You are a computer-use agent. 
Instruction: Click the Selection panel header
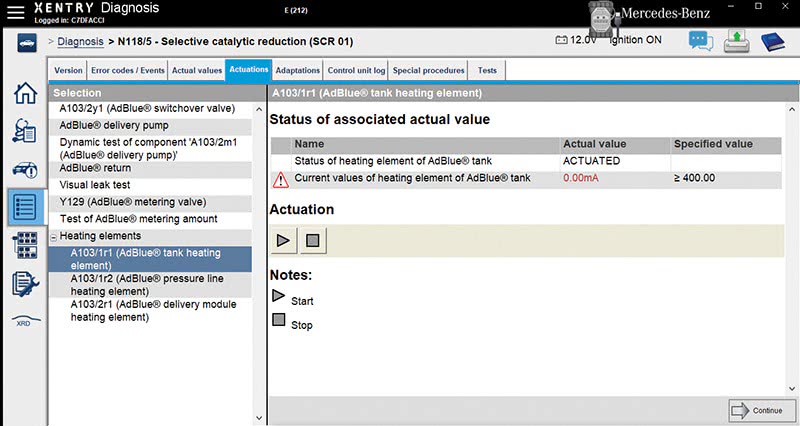point(158,93)
